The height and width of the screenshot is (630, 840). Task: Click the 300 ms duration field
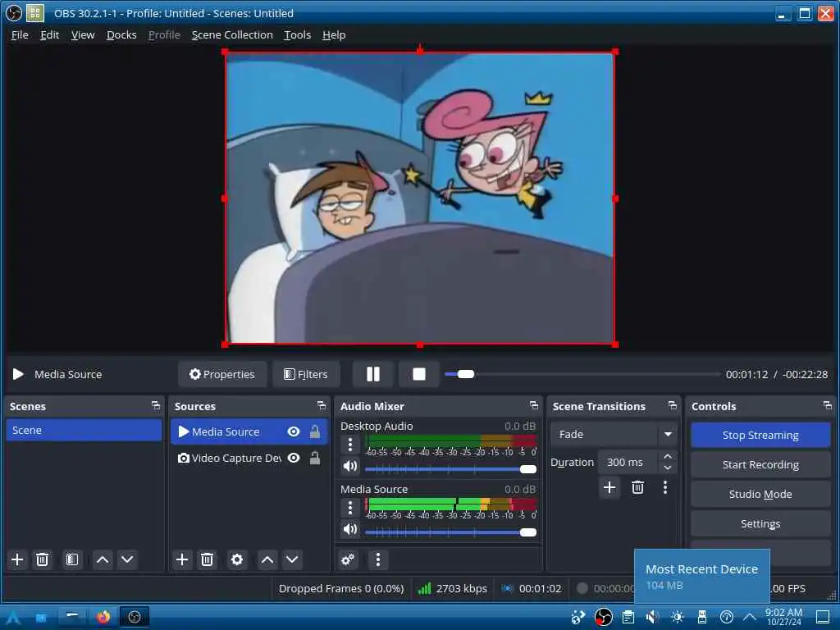(629, 463)
